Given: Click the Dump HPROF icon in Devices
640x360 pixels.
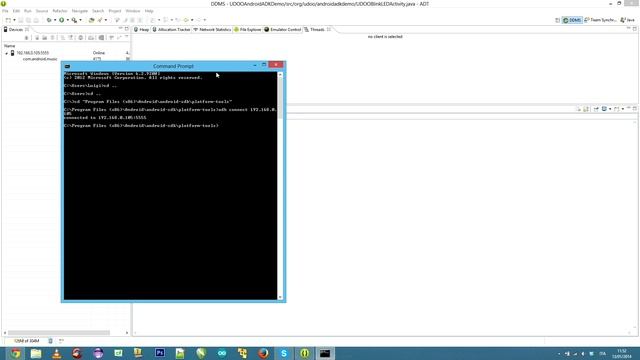Looking at the screenshot, I should pos(44,38).
